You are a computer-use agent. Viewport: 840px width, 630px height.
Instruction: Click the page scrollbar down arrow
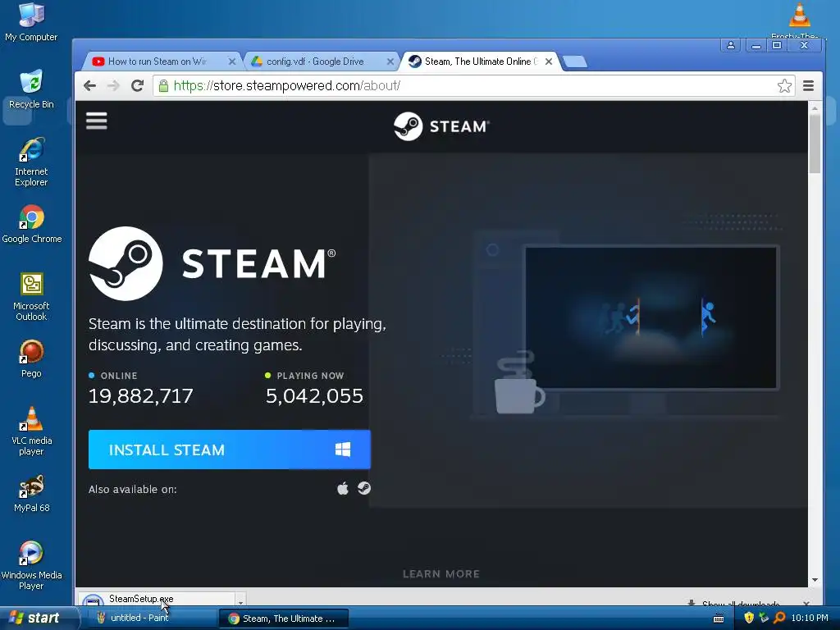pos(815,580)
